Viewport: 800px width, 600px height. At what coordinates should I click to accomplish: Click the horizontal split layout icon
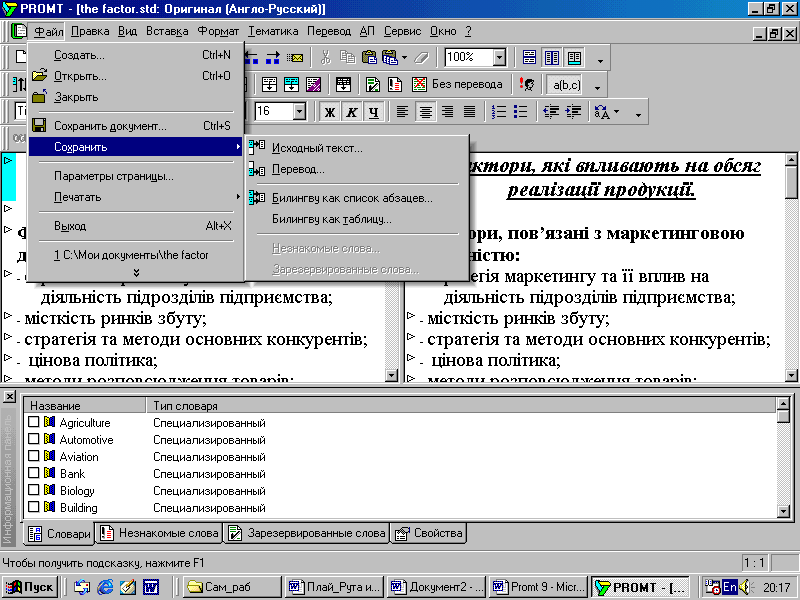[530, 57]
